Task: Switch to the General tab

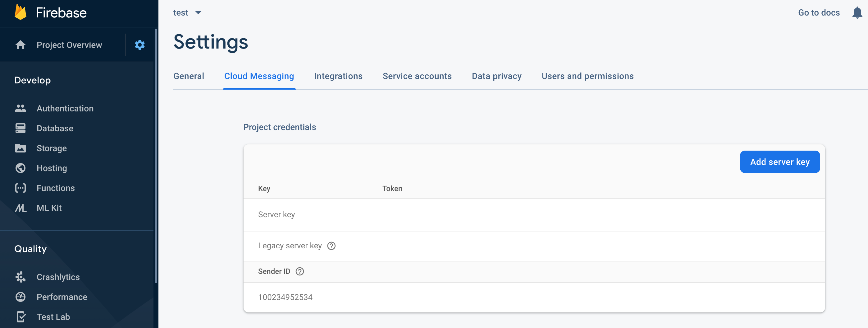Action: pos(189,76)
